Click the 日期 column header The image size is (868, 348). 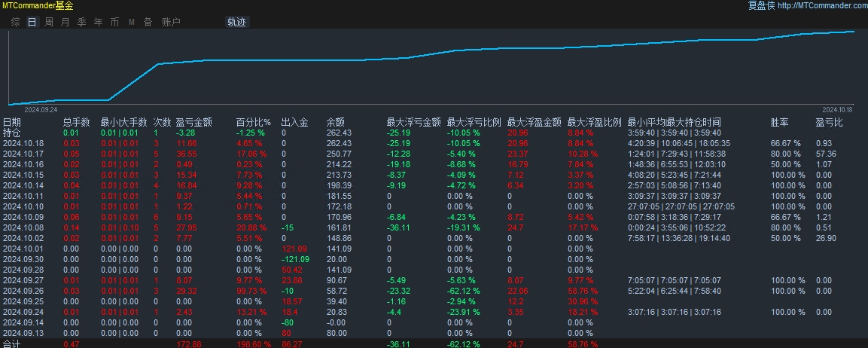[x=12, y=122]
